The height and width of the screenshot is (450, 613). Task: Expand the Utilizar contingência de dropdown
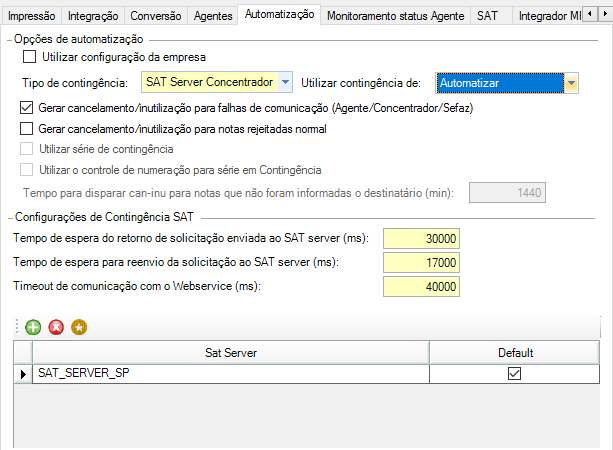point(571,83)
